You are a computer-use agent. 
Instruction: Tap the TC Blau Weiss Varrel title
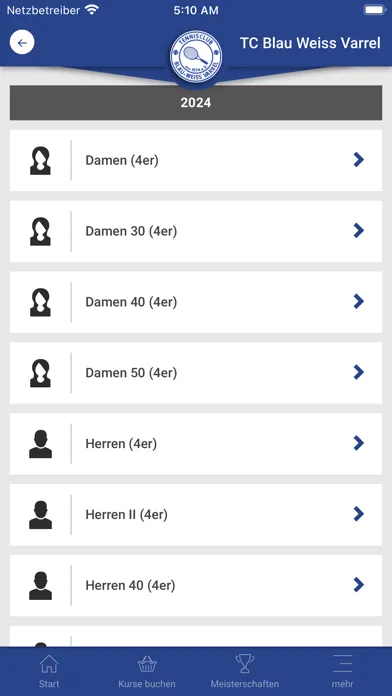pos(310,43)
